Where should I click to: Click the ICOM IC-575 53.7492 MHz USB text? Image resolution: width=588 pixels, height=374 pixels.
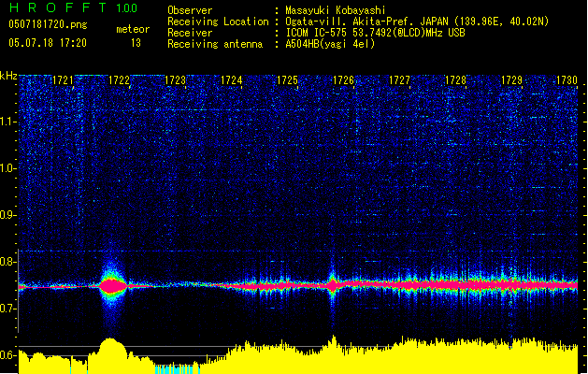pyautogui.click(x=375, y=33)
